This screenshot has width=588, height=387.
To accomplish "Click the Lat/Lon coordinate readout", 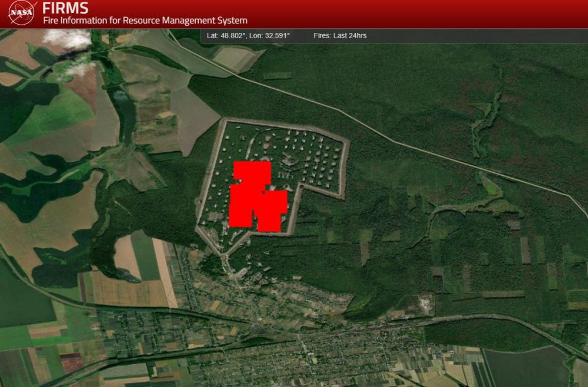I will (x=249, y=36).
